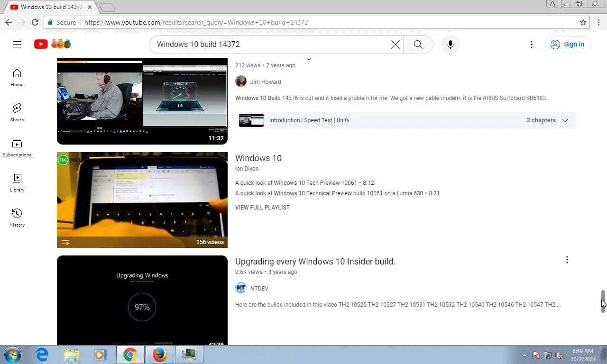Viewport: 607px width, 364px height.
Task: Open VIEW FULL PLAYLIST link
Action: 262,208
